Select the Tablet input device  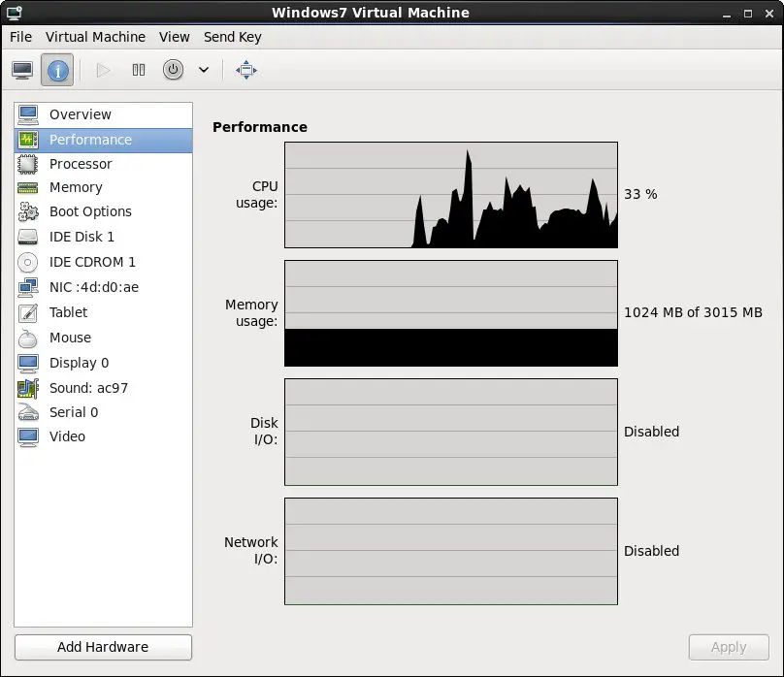coord(68,312)
